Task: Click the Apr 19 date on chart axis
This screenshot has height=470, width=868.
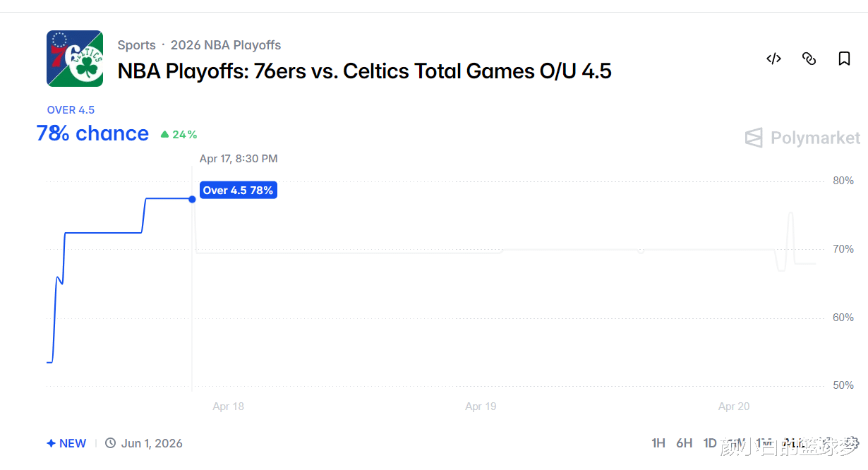Action: tap(481, 406)
